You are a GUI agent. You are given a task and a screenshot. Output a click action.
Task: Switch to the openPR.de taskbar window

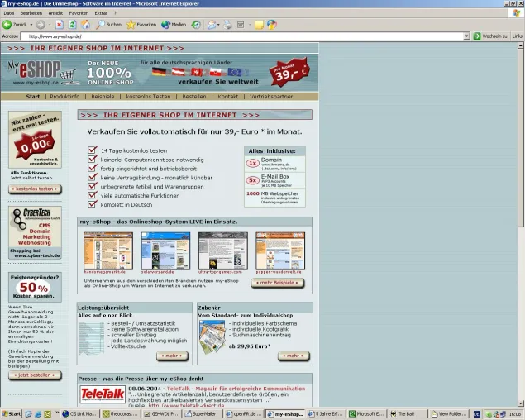point(243,414)
